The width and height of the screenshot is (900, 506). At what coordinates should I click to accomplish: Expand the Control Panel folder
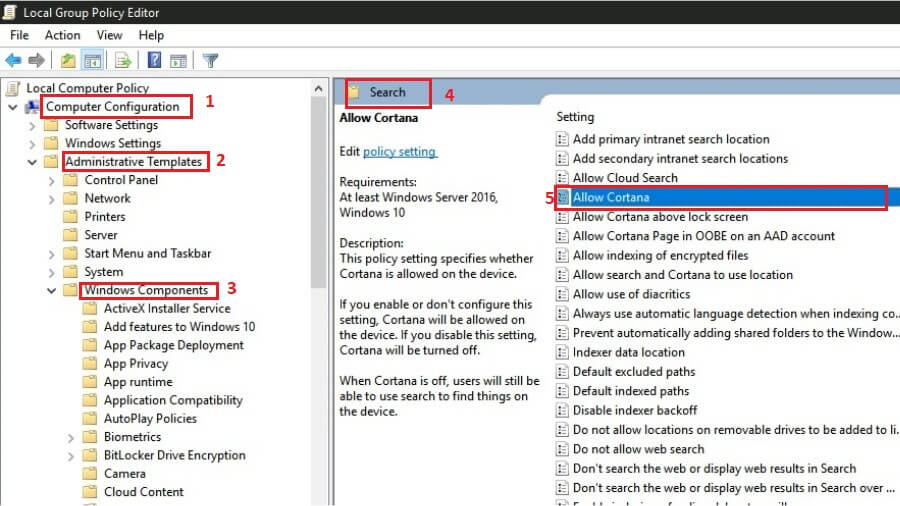point(52,181)
